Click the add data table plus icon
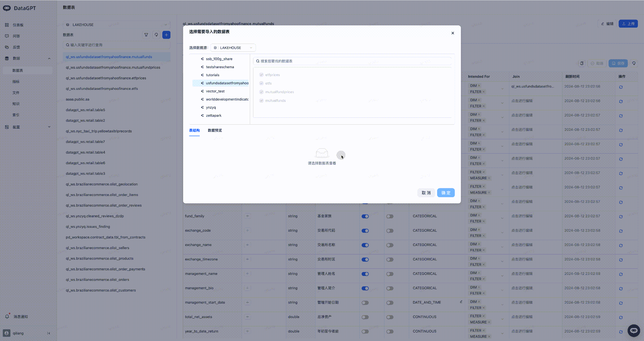The image size is (644, 341). (166, 35)
